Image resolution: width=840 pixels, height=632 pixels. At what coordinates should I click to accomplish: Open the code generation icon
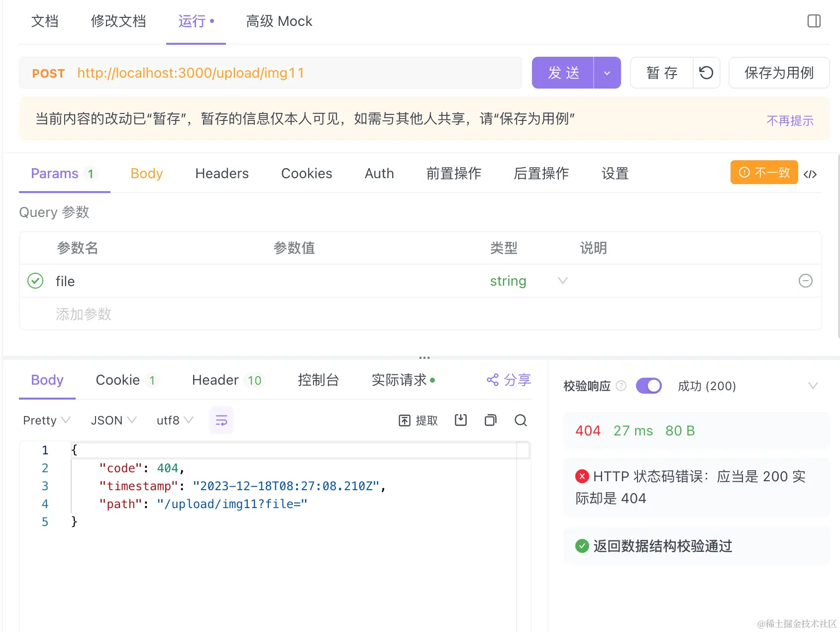[x=810, y=174]
